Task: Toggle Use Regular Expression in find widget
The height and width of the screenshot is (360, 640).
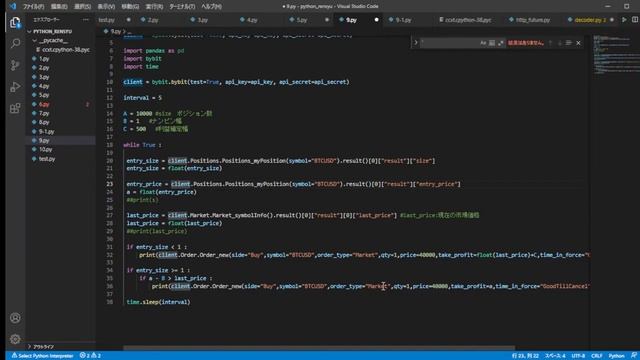Action: pos(500,43)
